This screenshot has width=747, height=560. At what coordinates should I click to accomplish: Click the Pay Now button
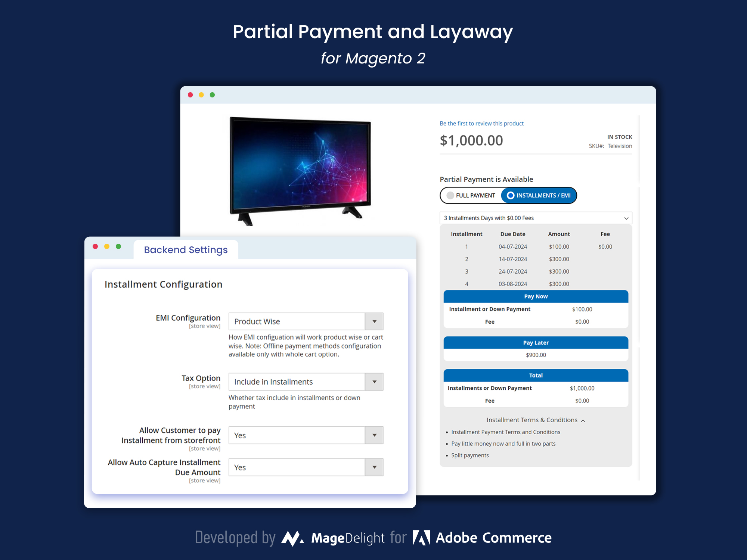tap(535, 296)
